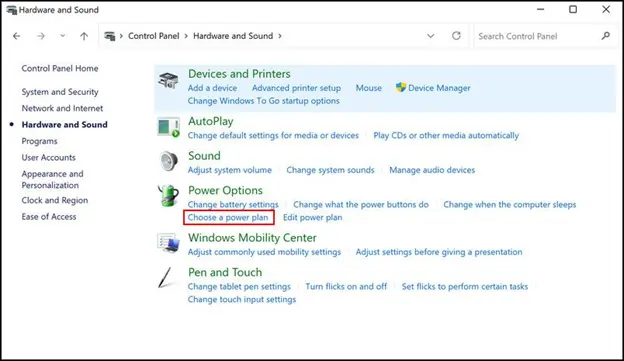This screenshot has width=624, height=361.
Task: Click the Windows Mobility Center icon
Action: tap(168, 243)
